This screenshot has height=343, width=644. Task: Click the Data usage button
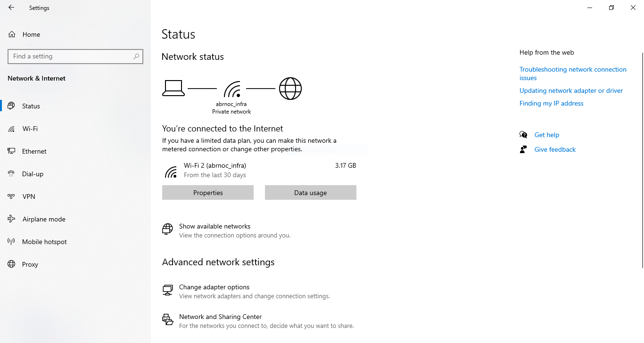click(x=311, y=193)
